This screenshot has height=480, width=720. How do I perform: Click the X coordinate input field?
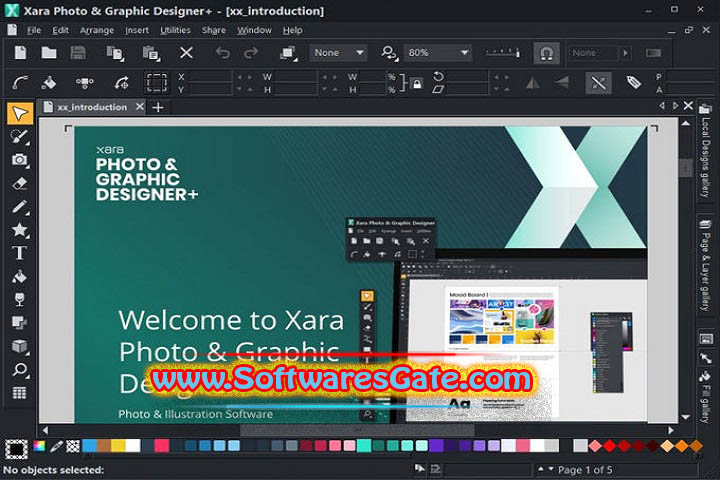[x=210, y=77]
